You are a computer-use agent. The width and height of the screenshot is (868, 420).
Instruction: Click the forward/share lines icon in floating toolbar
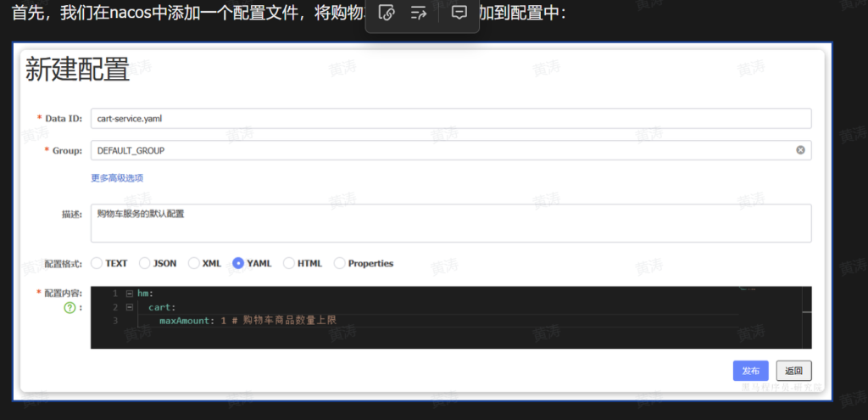click(x=418, y=14)
